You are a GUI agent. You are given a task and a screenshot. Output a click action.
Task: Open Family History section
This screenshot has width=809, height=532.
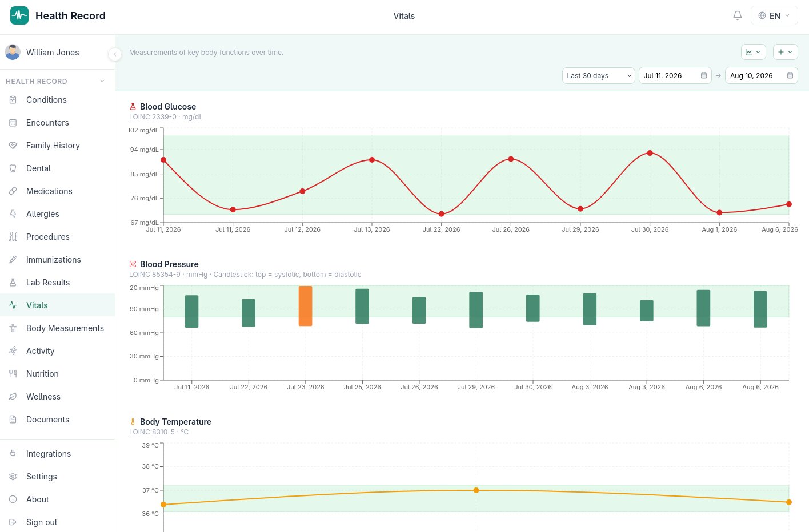[57, 146]
